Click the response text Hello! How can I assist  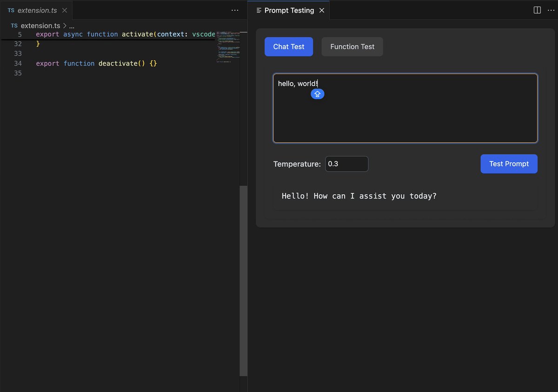click(x=359, y=196)
